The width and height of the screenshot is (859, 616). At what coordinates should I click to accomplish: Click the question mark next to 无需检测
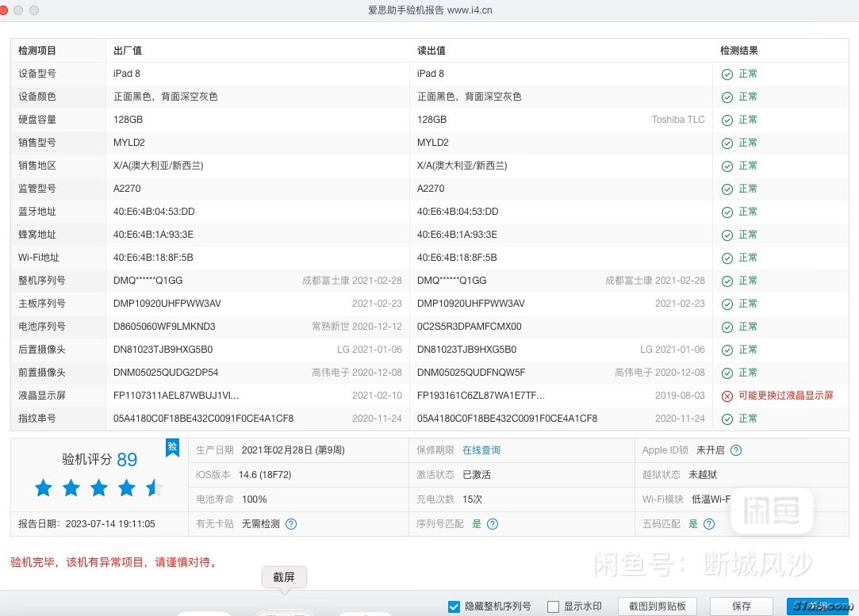coord(291,524)
